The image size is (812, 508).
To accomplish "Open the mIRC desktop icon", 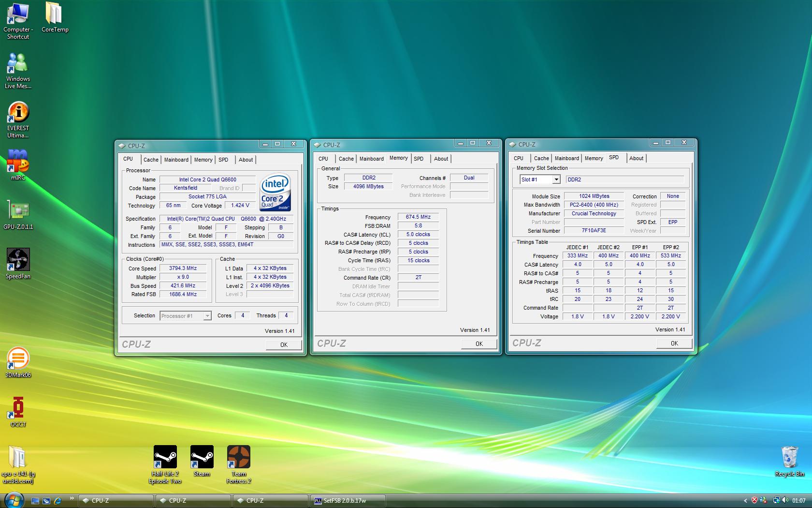I will point(18,164).
